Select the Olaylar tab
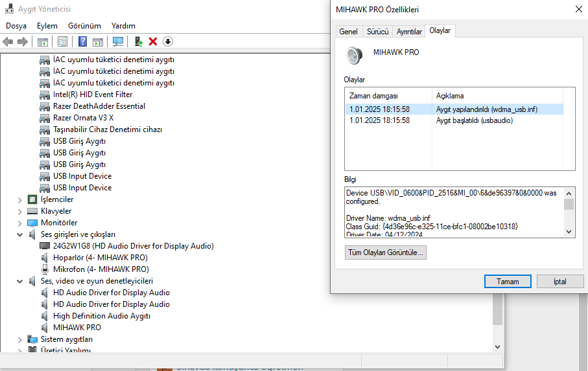 440,30
